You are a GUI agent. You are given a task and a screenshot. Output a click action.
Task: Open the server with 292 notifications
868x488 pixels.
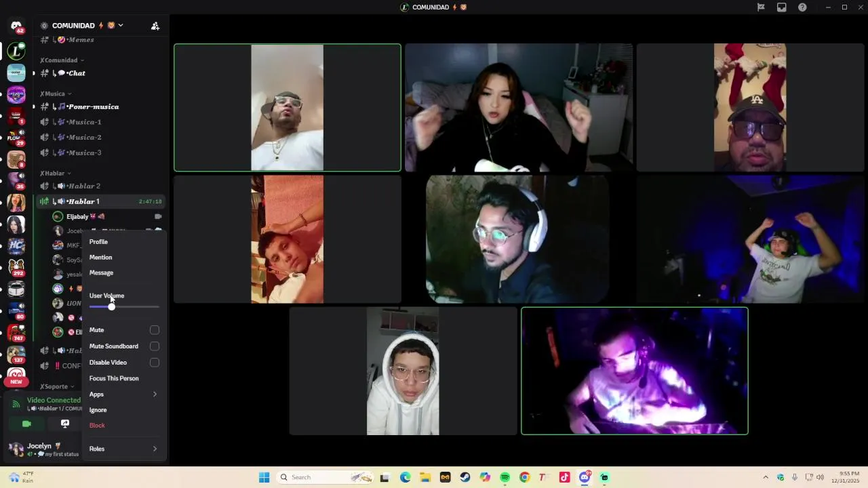[x=16, y=267]
